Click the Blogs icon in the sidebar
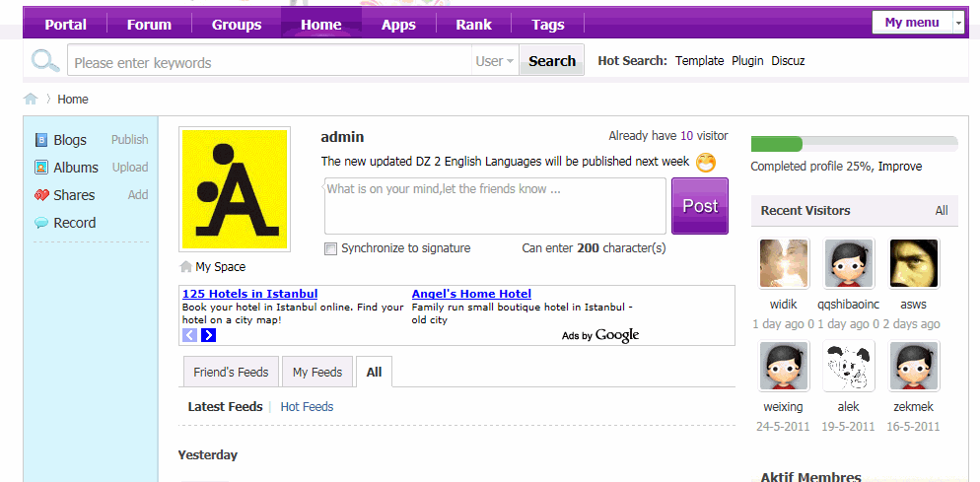The height and width of the screenshot is (482, 980). tap(41, 140)
